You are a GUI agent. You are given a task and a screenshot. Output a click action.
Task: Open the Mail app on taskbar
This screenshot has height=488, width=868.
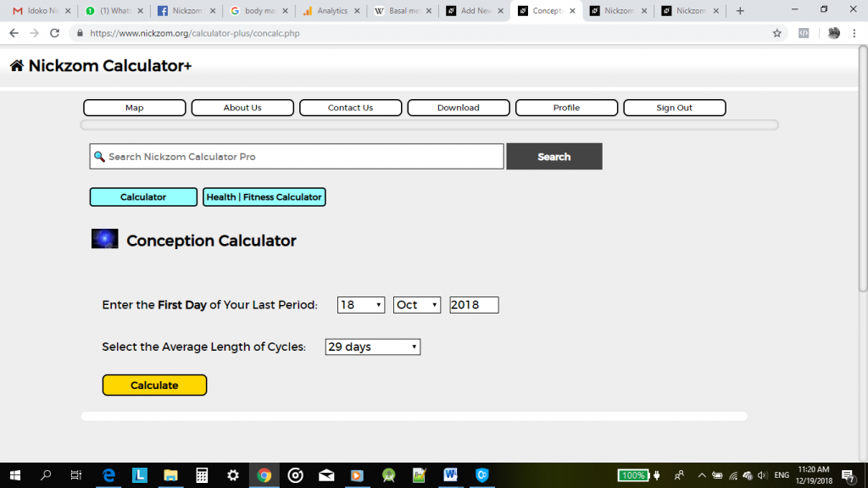[326, 475]
